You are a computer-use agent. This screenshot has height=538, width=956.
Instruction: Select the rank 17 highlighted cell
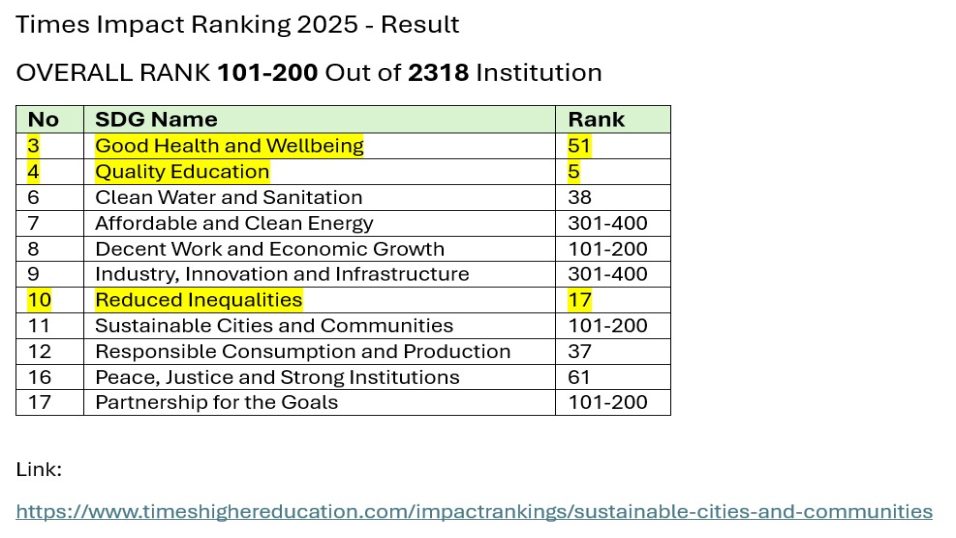613,300
